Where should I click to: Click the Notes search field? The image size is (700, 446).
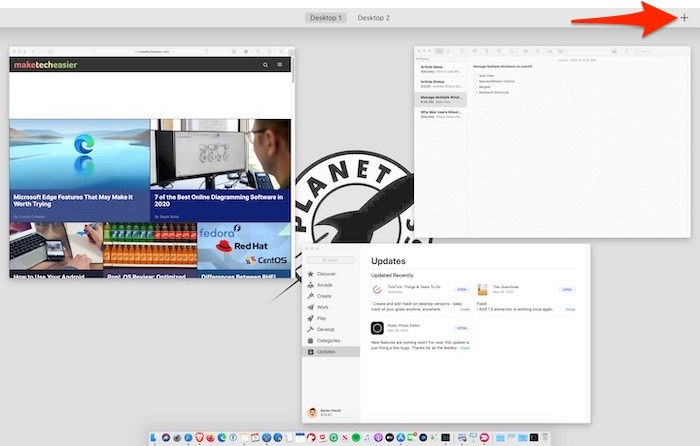point(662,51)
